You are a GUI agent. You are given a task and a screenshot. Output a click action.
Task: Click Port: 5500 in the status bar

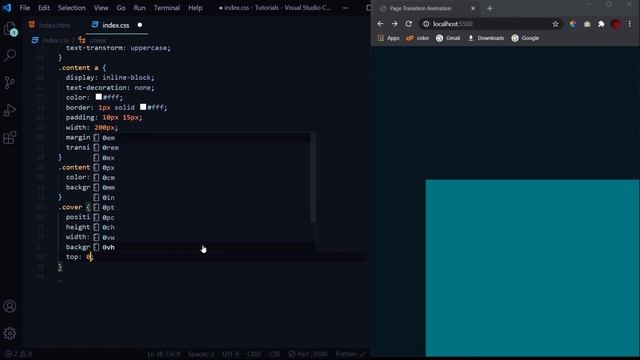point(308,354)
